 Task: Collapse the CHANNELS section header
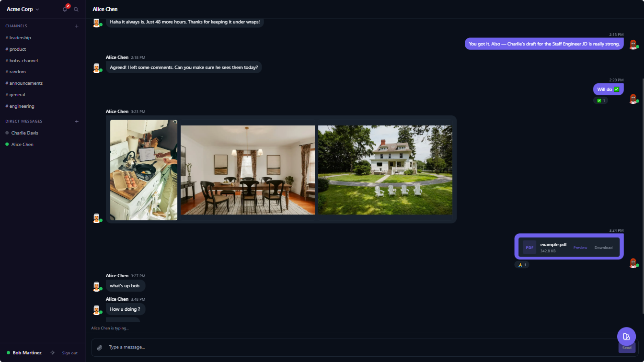tap(16, 26)
